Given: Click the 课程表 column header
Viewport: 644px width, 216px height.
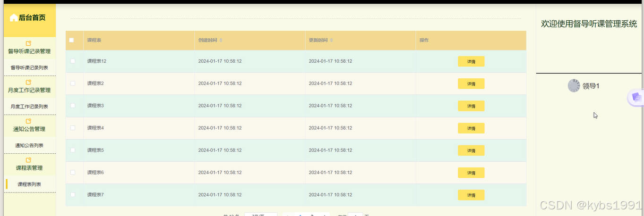Looking at the screenshot, I should click(94, 41).
